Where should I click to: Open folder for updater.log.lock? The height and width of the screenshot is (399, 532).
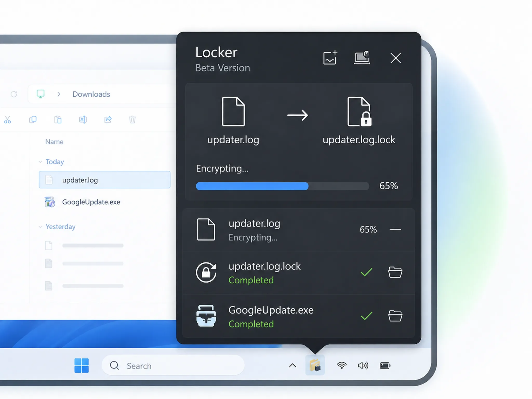click(395, 272)
